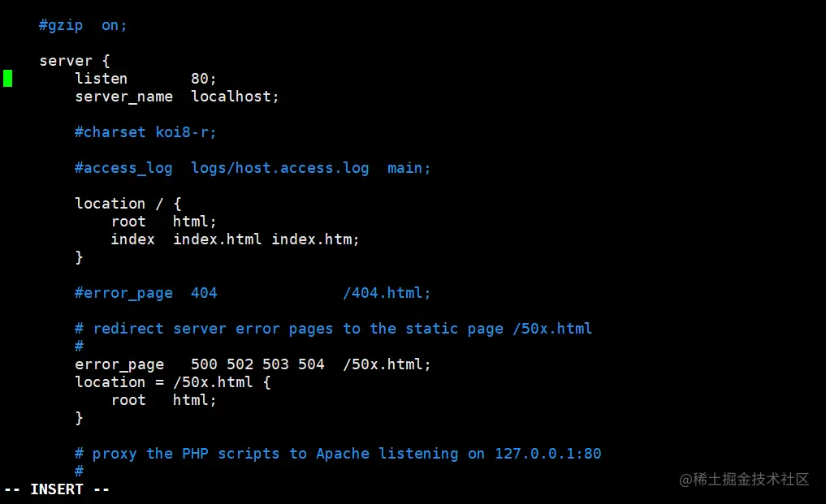Click the #charset koi8-r comment

tap(145, 132)
